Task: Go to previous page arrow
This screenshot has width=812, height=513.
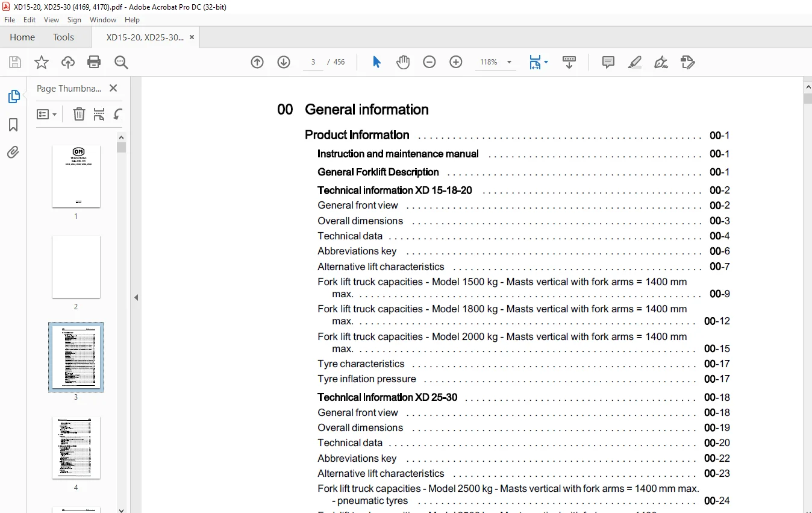Action: coord(257,62)
